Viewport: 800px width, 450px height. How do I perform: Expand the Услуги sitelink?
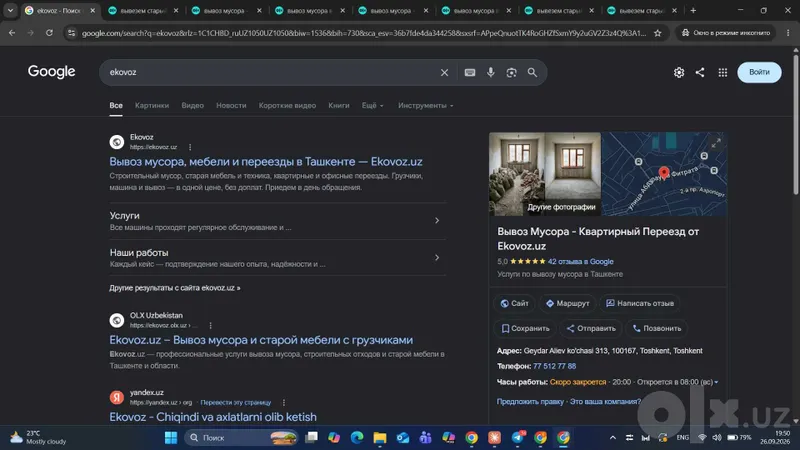(278, 221)
